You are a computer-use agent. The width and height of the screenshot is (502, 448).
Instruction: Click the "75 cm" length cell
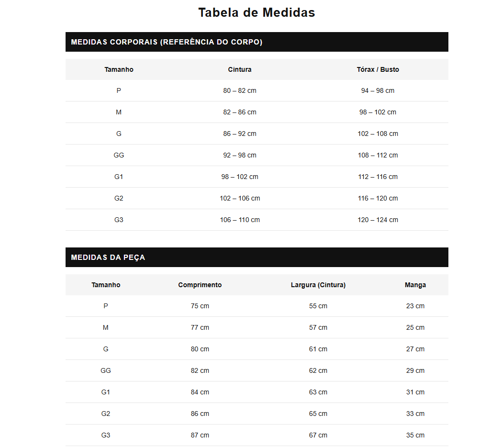tap(200, 306)
